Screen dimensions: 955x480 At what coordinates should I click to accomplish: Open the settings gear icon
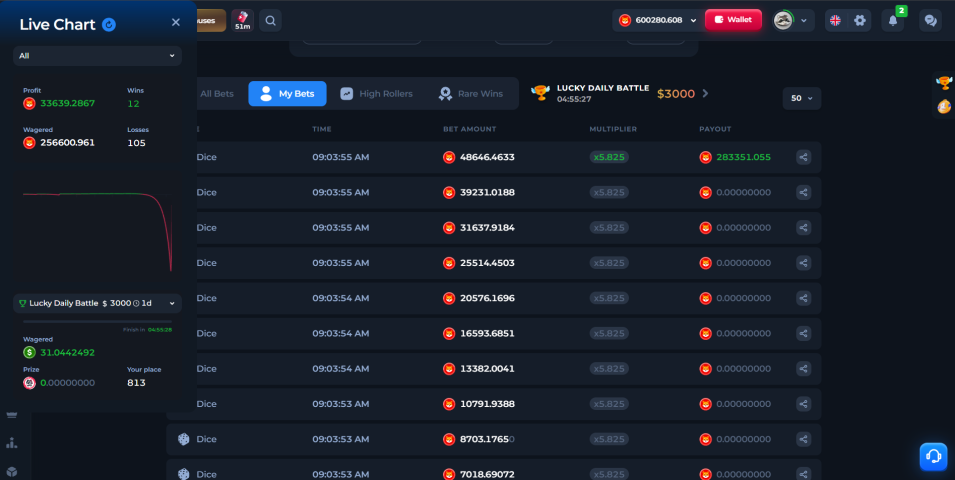point(859,20)
